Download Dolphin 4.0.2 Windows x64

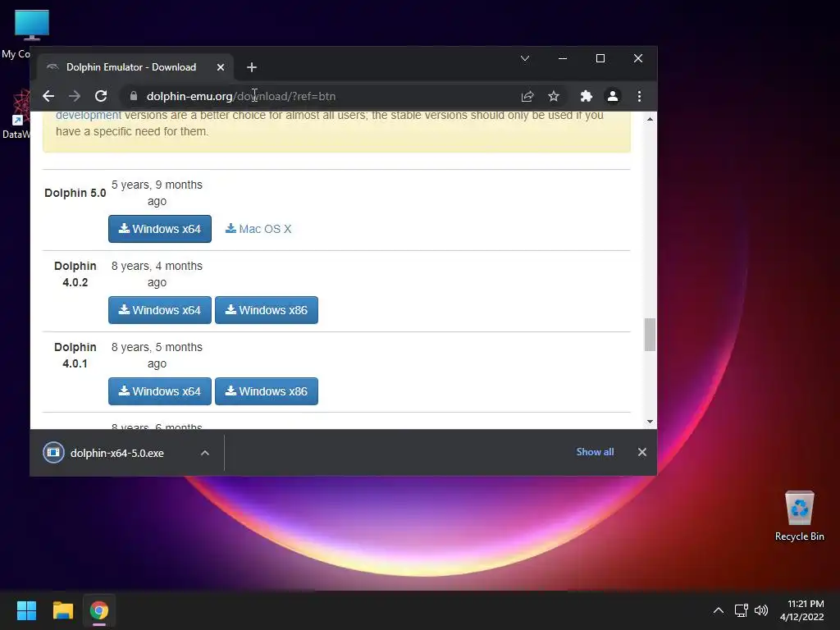pos(160,310)
